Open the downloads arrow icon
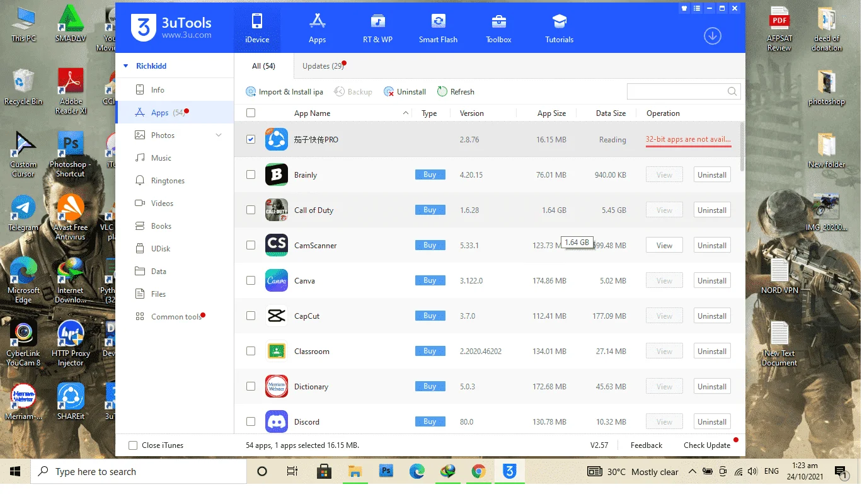862x504 pixels. [712, 36]
